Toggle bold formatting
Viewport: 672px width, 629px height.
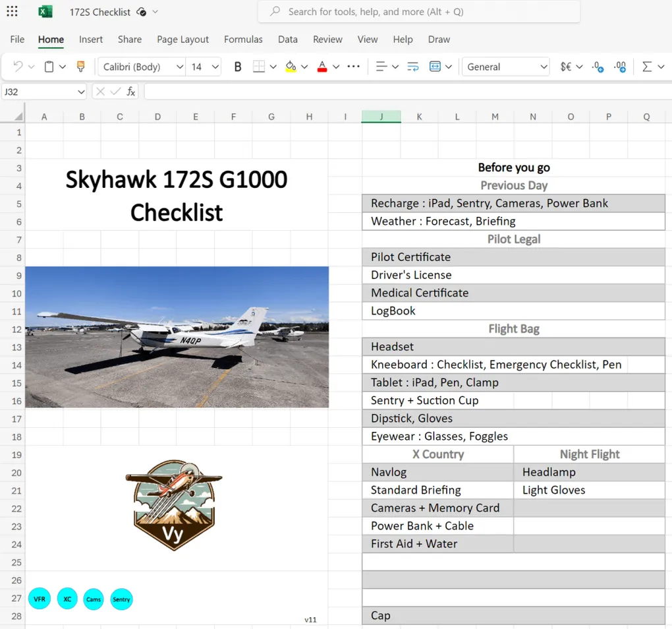point(238,67)
